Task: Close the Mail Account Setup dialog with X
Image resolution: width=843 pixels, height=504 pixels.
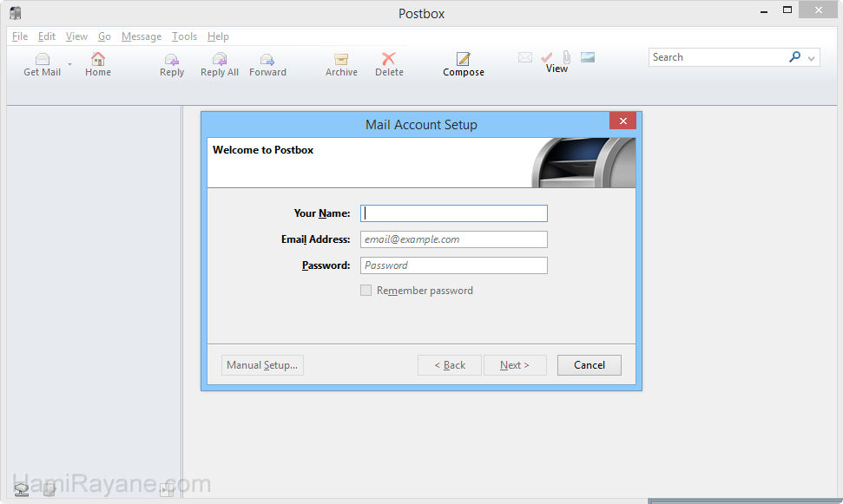Action: point(623,121)
